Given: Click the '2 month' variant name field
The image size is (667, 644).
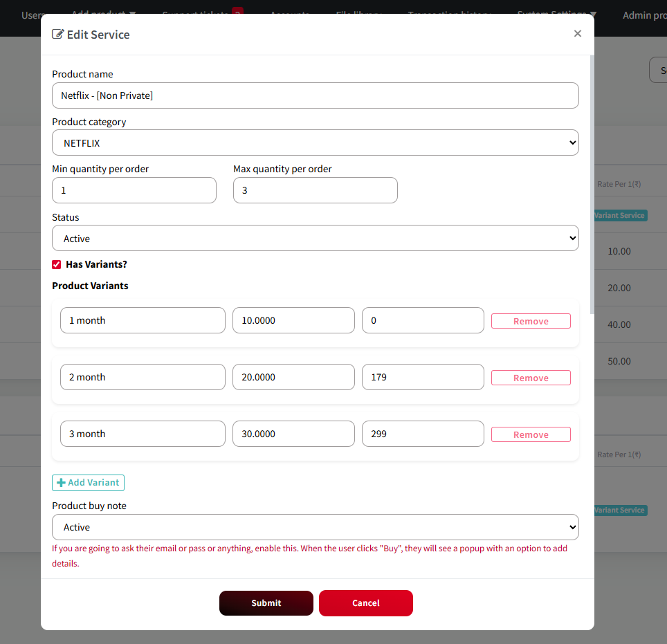Looking at the screenshot, I should (143, 377).
